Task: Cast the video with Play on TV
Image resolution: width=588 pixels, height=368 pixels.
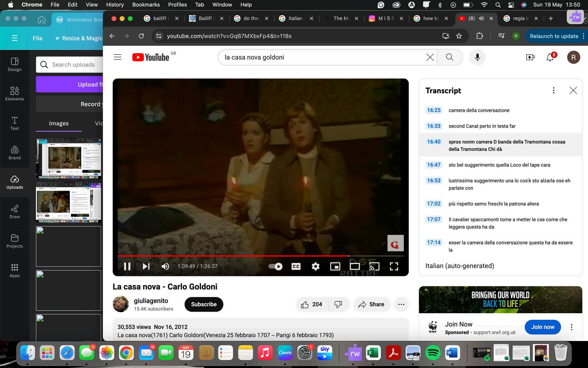Action: click(374, 266)
